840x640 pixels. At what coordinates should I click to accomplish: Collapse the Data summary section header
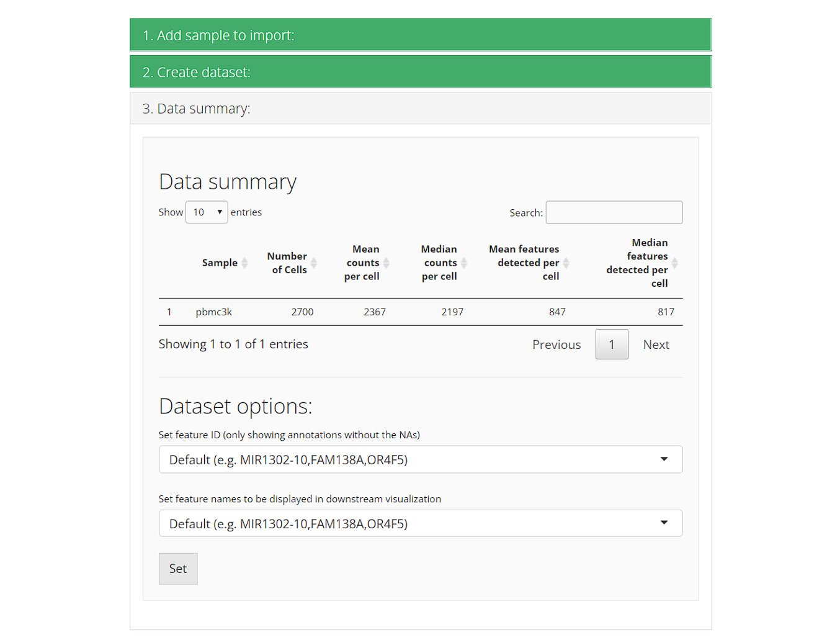click(x=420, y=109)
